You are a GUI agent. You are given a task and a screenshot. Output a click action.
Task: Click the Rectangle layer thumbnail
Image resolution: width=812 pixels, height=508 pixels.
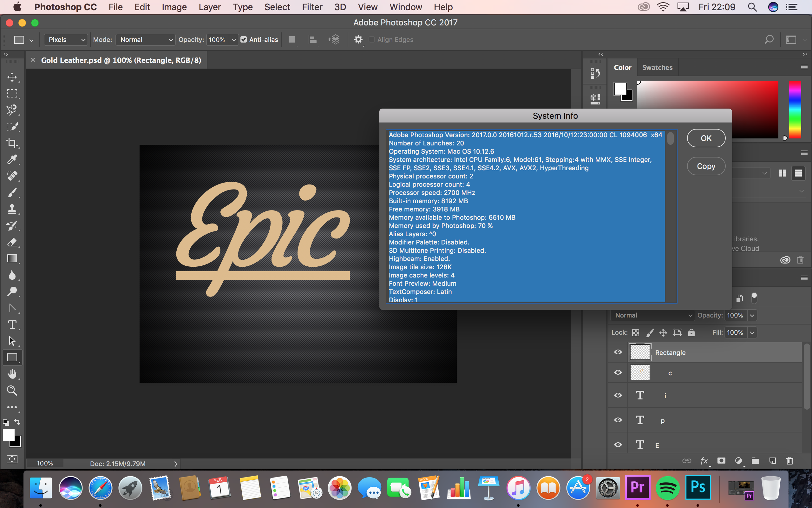pyautogui.click(x=640, y=352)
